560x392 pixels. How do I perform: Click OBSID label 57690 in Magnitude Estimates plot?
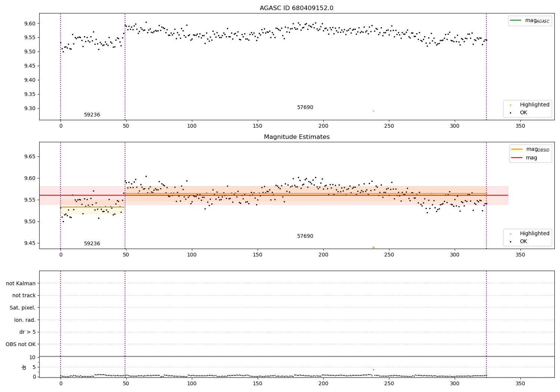pyautogui.click(x=305, y=236)
